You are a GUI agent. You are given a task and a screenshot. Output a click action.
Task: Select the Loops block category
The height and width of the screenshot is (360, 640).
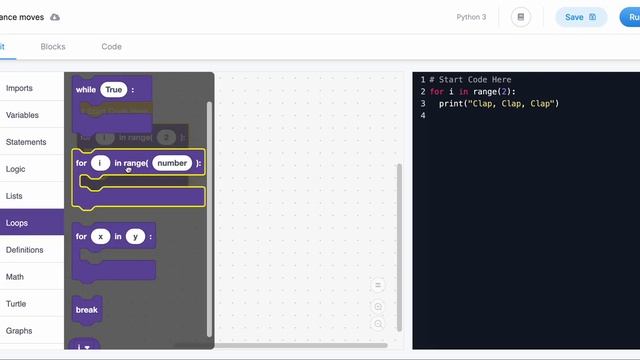click(32, 223)
